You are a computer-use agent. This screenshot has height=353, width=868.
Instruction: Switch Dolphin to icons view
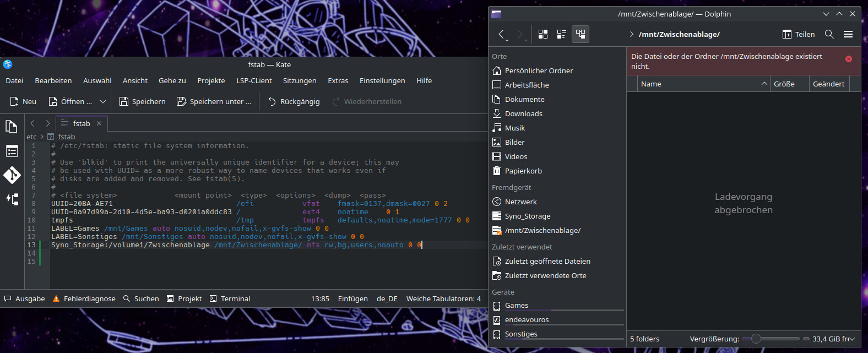(543, 34)
